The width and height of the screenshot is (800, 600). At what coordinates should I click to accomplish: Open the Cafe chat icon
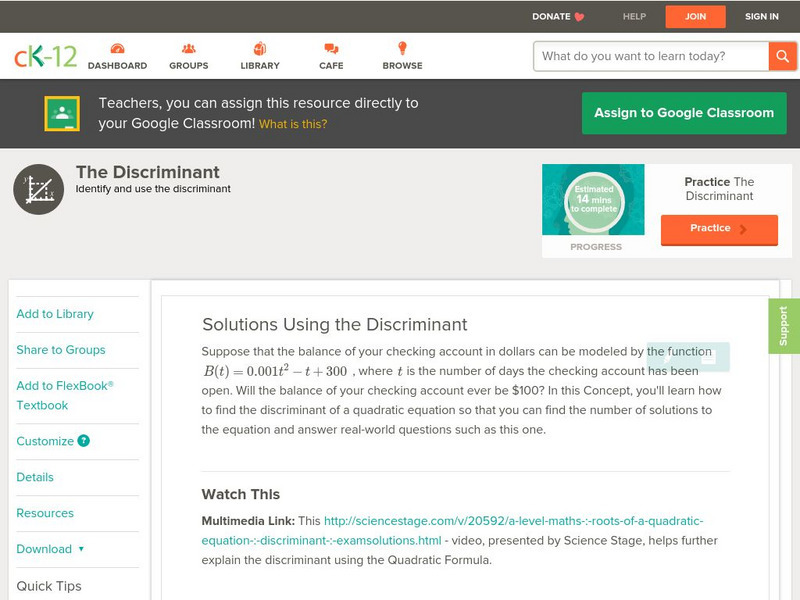point(331,49)
